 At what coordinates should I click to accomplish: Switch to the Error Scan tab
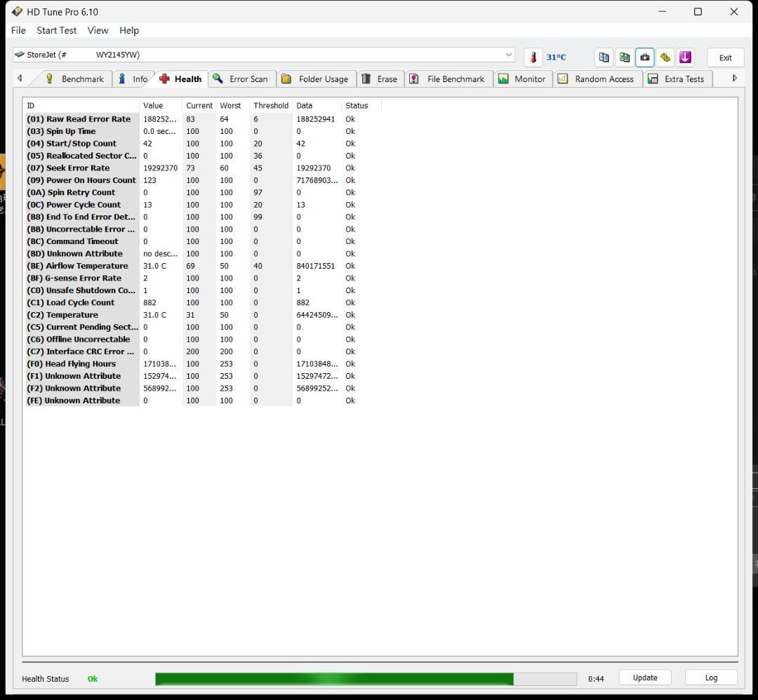pos(241,79)
